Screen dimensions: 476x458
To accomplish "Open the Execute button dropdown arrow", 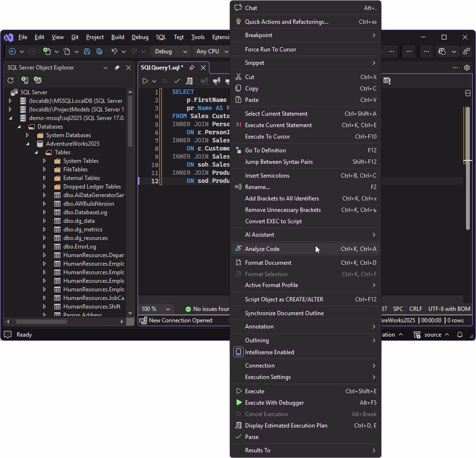I will 154,81.
